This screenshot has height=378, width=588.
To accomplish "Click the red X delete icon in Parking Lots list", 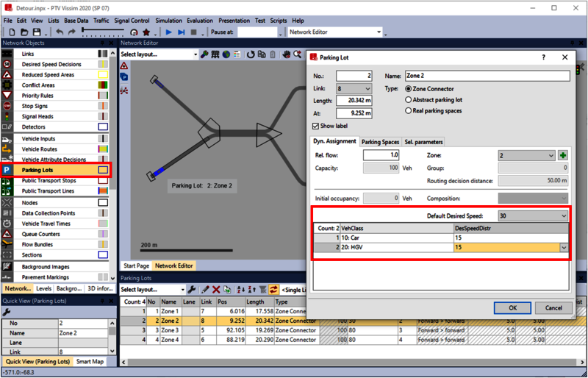I will click(x=216, y=290).
